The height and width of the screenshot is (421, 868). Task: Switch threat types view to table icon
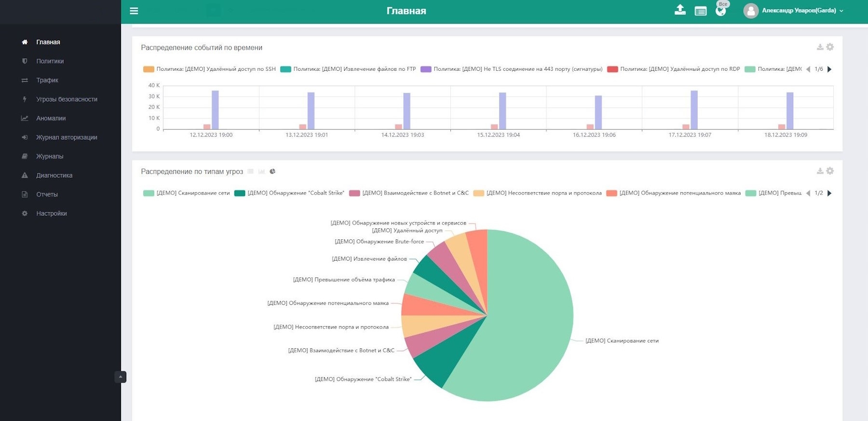[250, 171]
